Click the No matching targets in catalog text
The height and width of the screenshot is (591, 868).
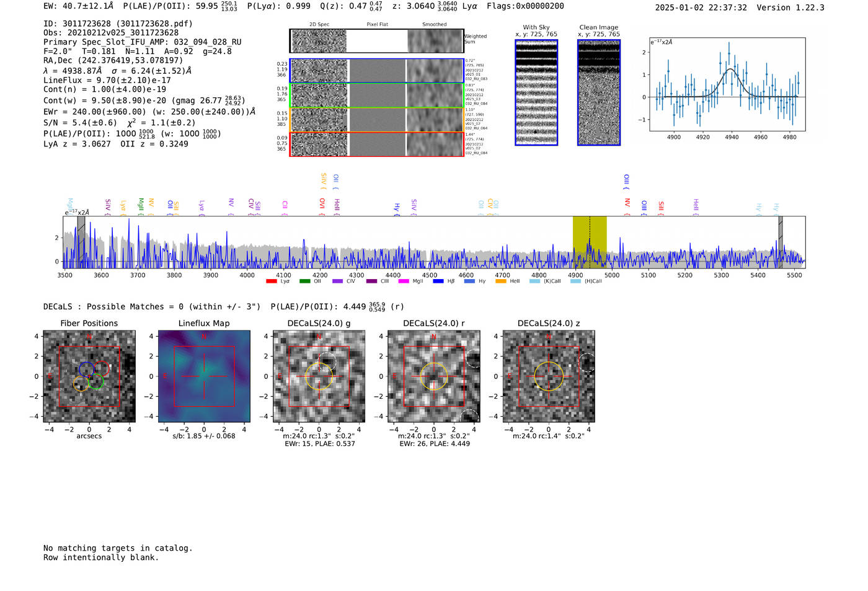click(x=118, y=548)
